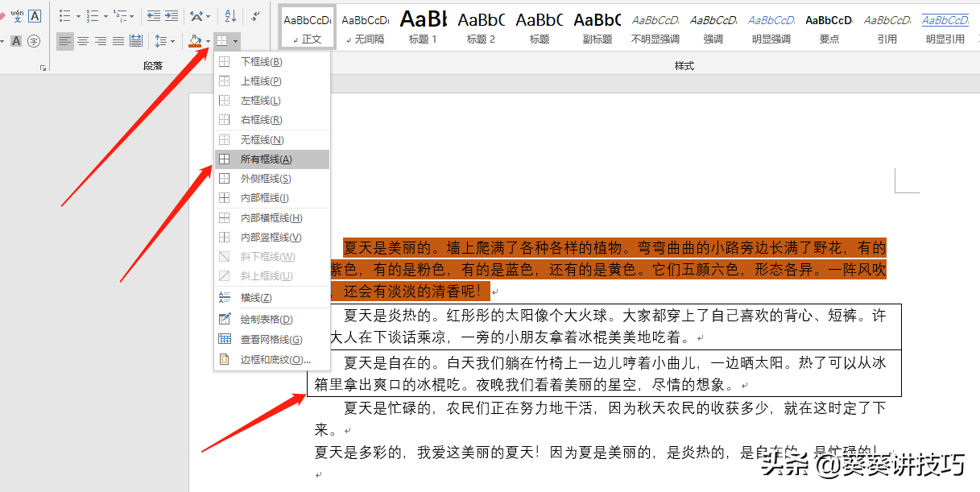980x492 pixels.
Task: Apply the 标题 1 style
Action: [x=424, y=27]
